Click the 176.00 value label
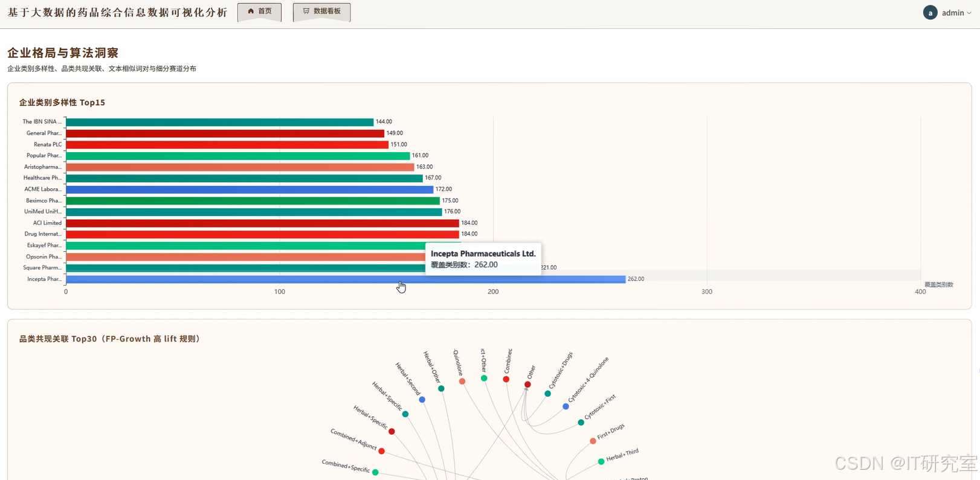The image size is (980, 480). pyautogui.click(x=453, y=212)
